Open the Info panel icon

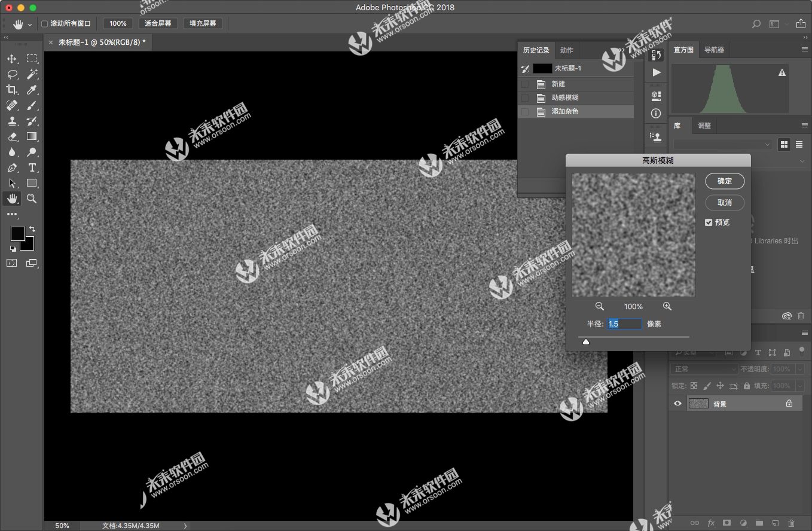point(656,113)
